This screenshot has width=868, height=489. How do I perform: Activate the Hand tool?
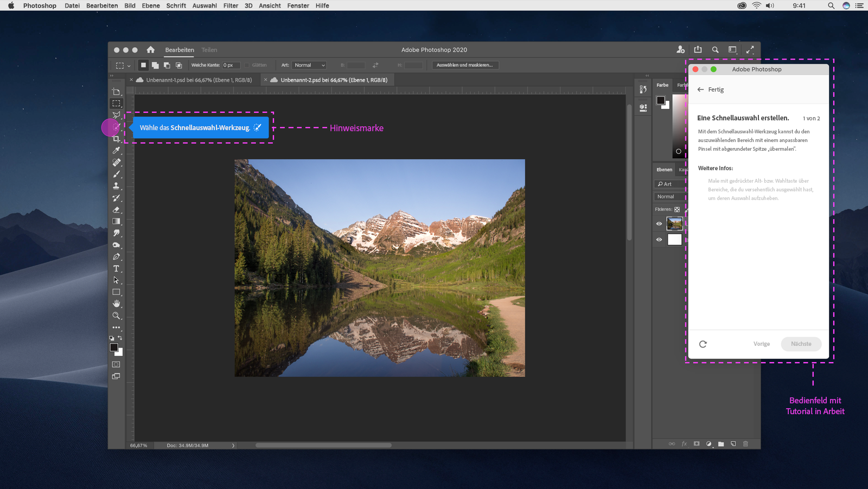[116, 304]
